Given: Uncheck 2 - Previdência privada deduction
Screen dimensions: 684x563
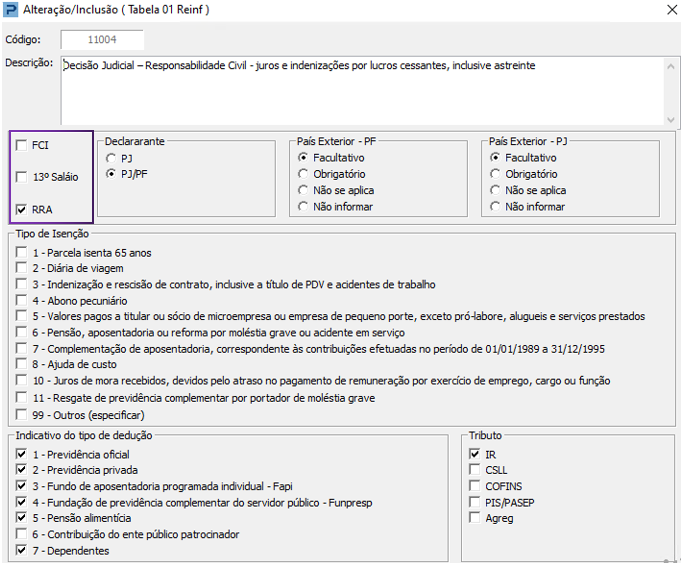Looking at the screenshot, I should click(x=21, y=469).
